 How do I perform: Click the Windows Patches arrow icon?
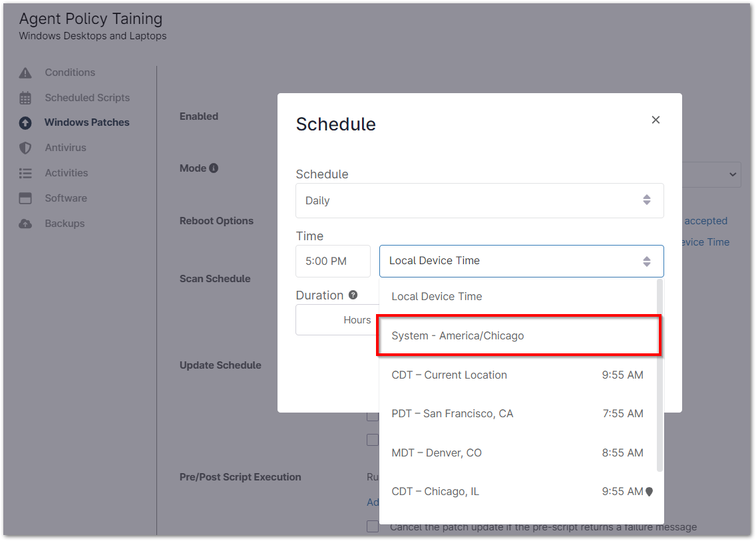point(25,123)
